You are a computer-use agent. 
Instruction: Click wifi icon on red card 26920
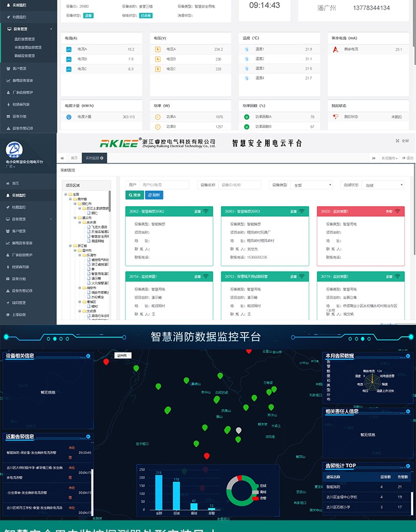pos(398,211)
